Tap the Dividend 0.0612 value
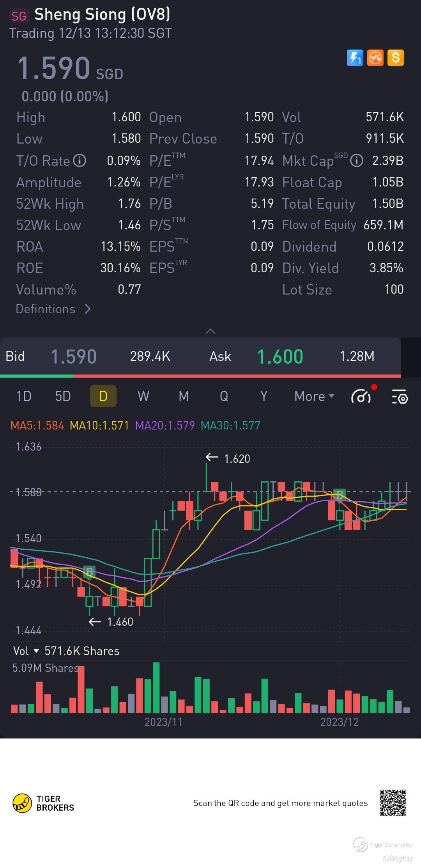The image size is (421, 868). pyautogui.click(x=386, y=247)
